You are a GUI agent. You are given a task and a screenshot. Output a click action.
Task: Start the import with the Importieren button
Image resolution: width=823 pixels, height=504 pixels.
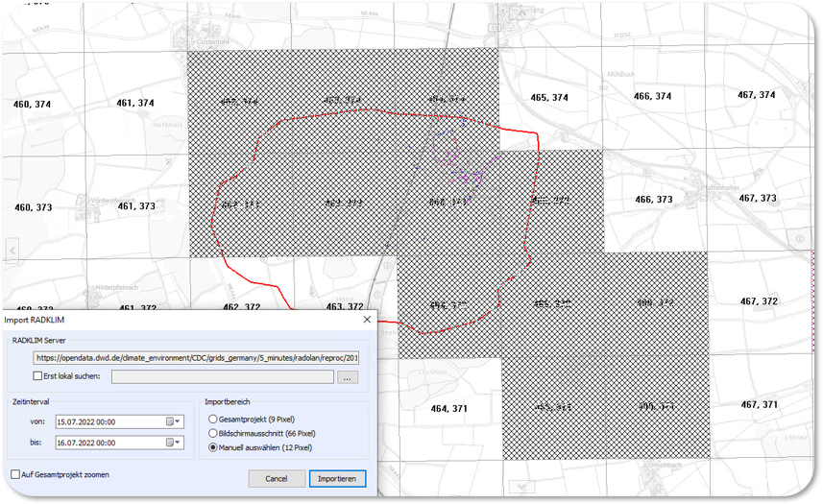click(x=337, y=478)
